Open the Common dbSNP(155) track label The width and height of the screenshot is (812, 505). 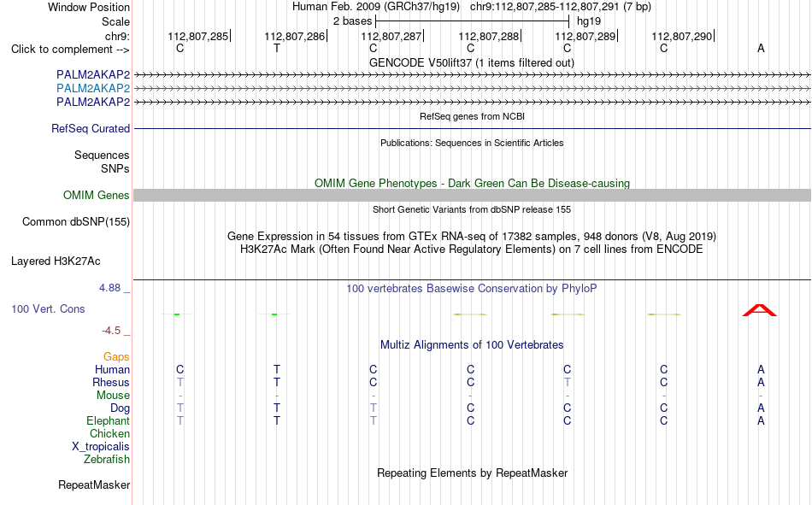click(76, 221)
